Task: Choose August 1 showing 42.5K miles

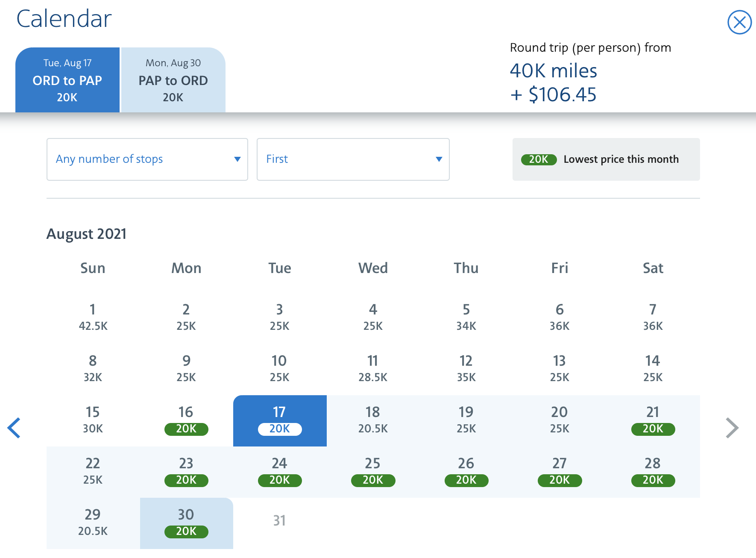Action: [92, 317]
